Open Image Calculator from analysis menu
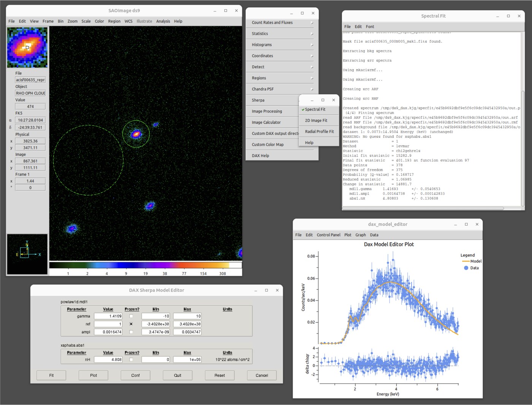 tap(272, 122)
